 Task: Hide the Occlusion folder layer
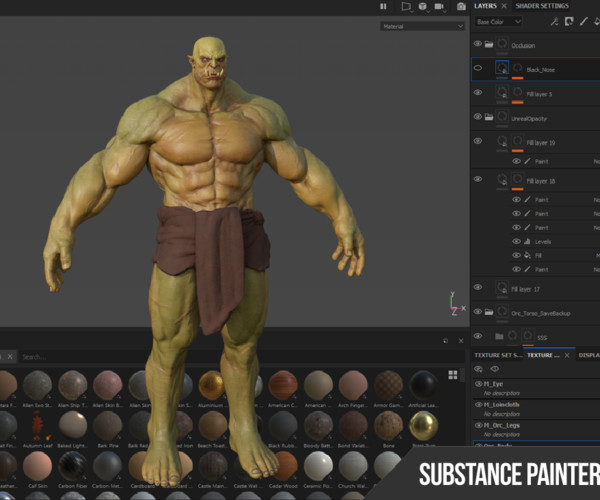click(478, 44)
